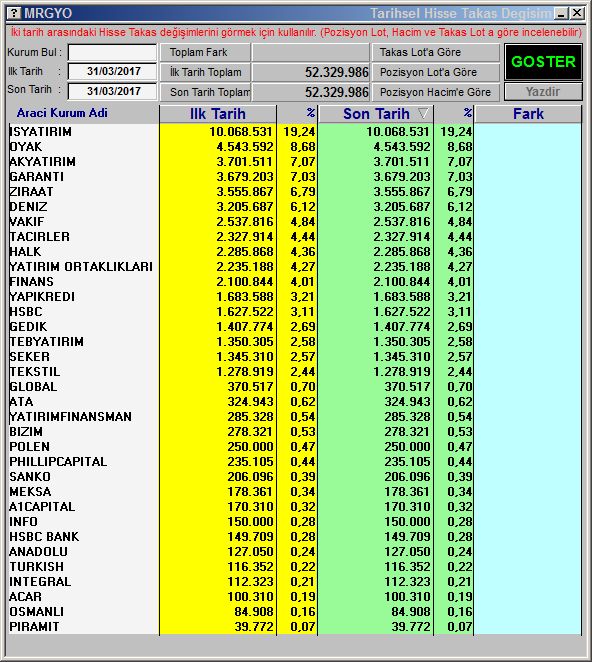Select Pozisyon Hacim'e Göre option
This screenshot has width=592, height=662.
pyautogui.click(x=436, y=92)
